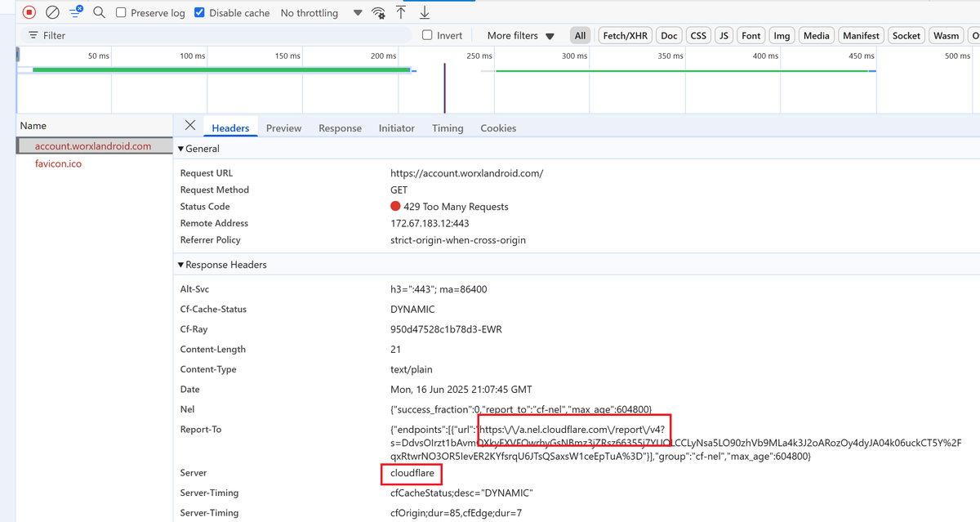The width and height of the screenshot is (980, 522).
Task: Open network conditions settings icon
Action: 378,13
